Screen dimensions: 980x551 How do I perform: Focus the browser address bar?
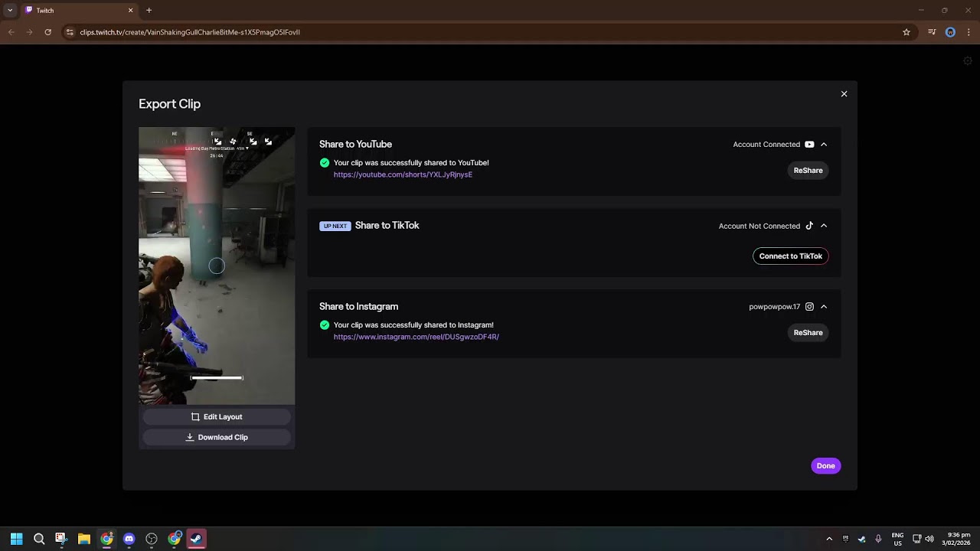(488, 32)
